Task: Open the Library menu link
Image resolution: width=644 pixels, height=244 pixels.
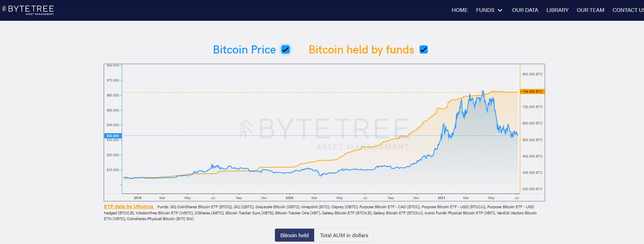Action: click(x=557, y=10)
